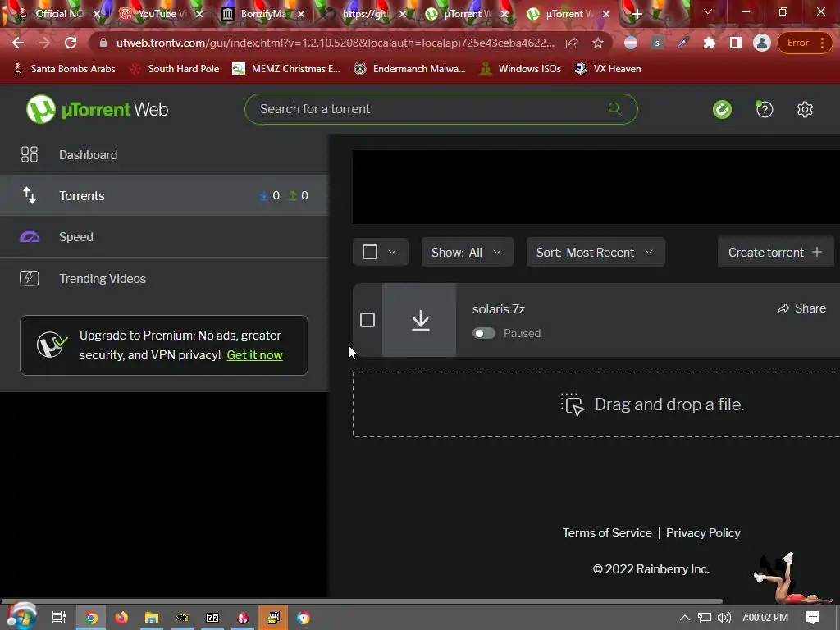Click the volume speaker tray icon

[x=724, y=618]
